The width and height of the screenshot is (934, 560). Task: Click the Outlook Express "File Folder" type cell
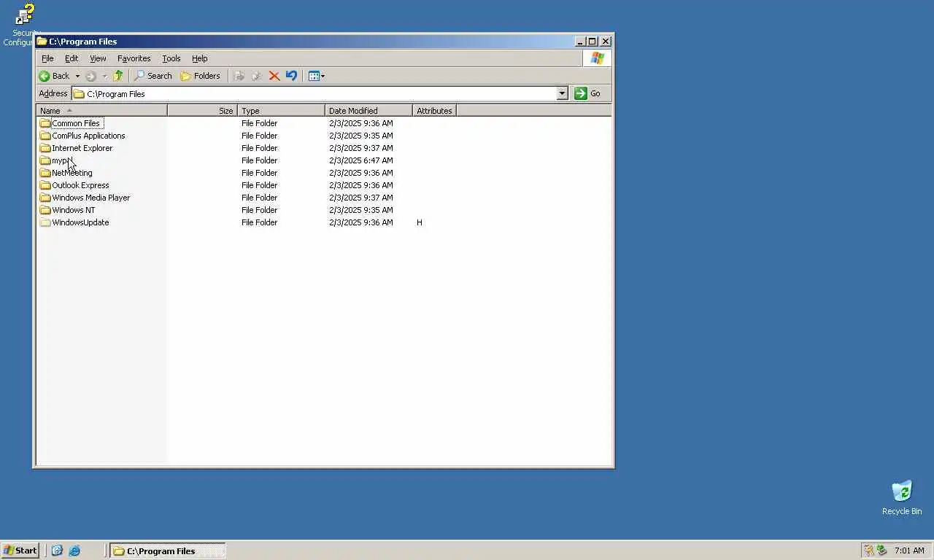point(259,185)
